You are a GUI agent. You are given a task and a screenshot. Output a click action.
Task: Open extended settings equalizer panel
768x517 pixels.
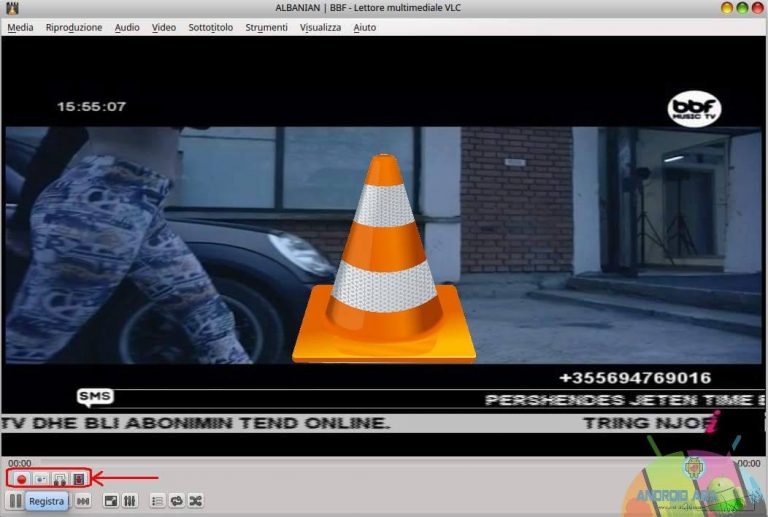(130, 501)
